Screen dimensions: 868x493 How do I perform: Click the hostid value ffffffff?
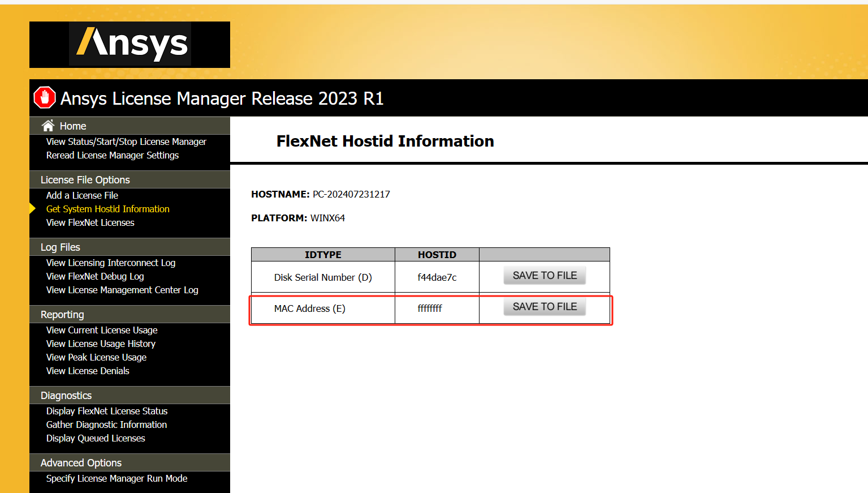click(430, 308)
